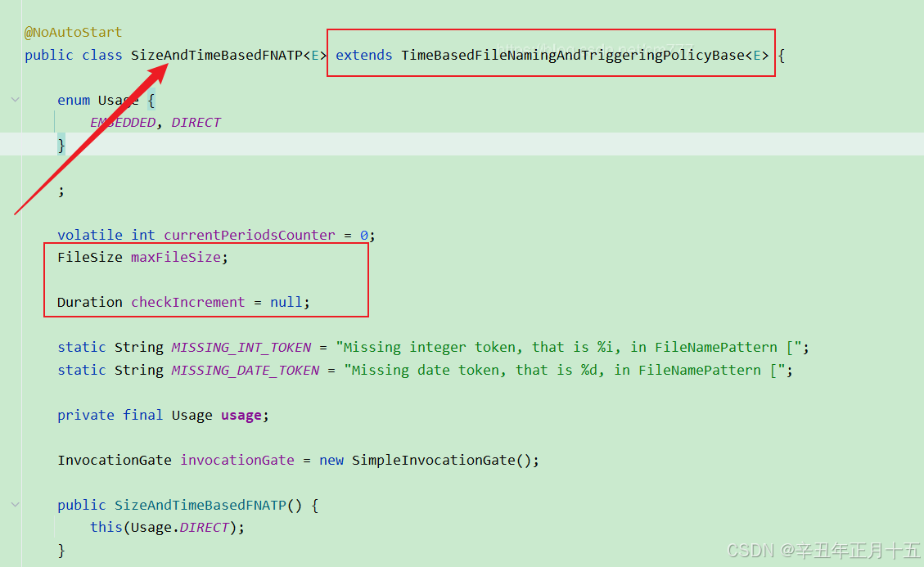The width and height of the screenshot is (924, 567).
Task: Click TimeBasedFileNamingAndTriggeringPolicyBase superclass name
Action: pos(573,56)
